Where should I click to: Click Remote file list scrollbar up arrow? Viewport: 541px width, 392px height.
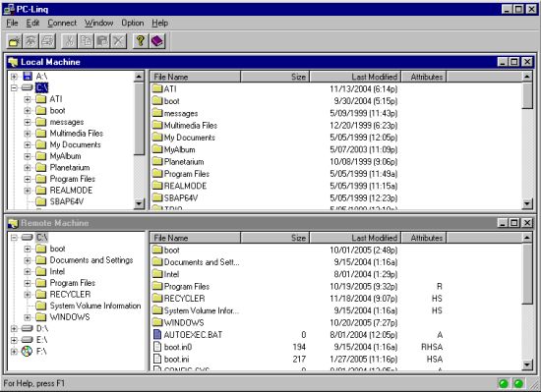click(527, 238)
